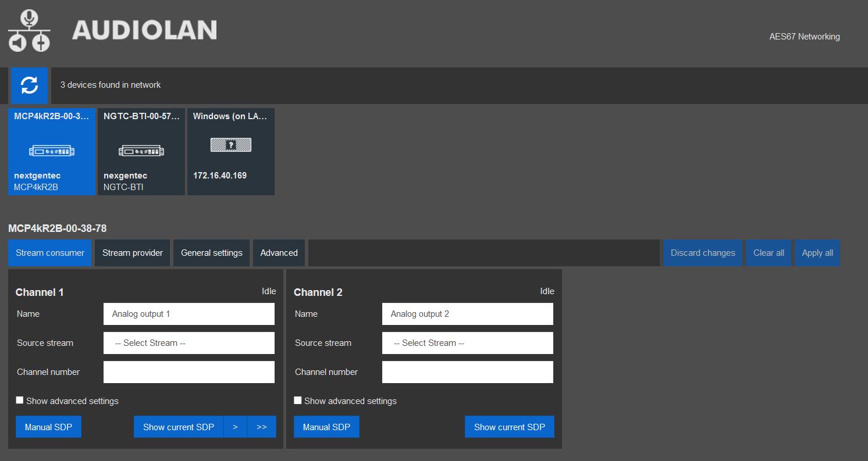Image resolution: width=868 pixels, height=461 pixels.
Task: Select the NGTC-BTI nexgentec device card
Action: [x=141, y=152]
